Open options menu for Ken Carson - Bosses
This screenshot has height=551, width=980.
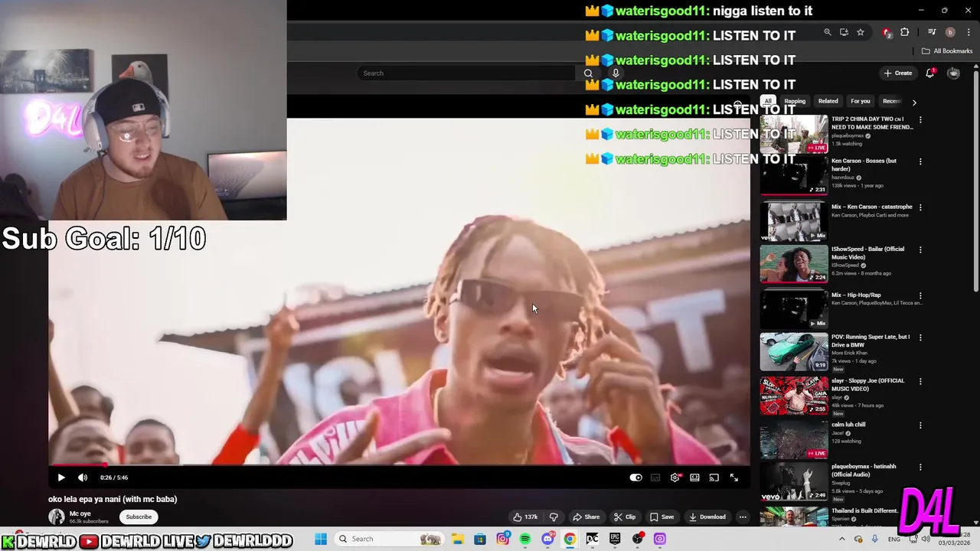click(920, 161)
